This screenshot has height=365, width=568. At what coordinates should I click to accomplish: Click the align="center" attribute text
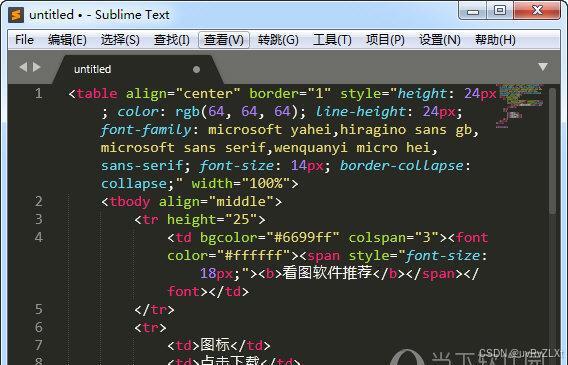[183, 94]
